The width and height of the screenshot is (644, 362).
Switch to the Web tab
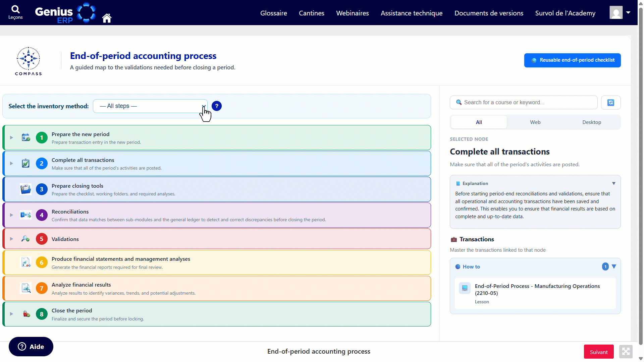[x=535, y=122]
